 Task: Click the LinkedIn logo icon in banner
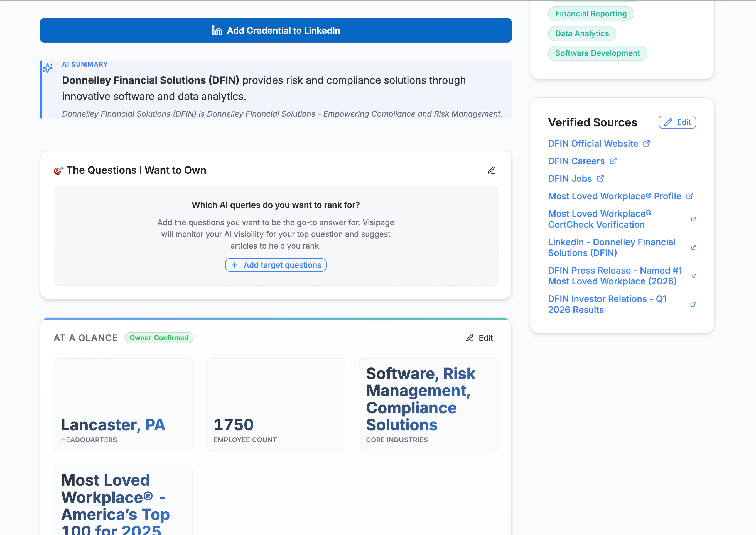click(217, 30)
